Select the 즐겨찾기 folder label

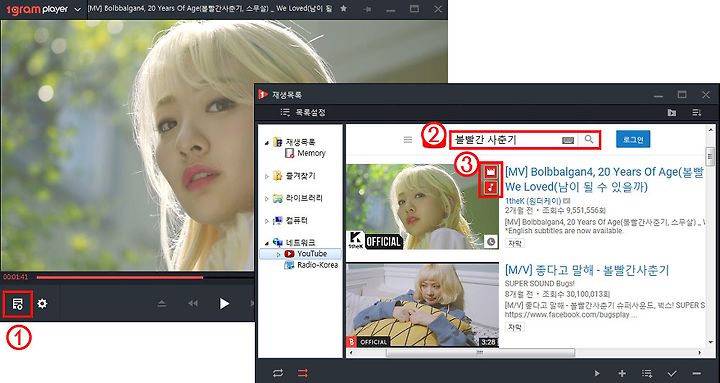[301, 176]
